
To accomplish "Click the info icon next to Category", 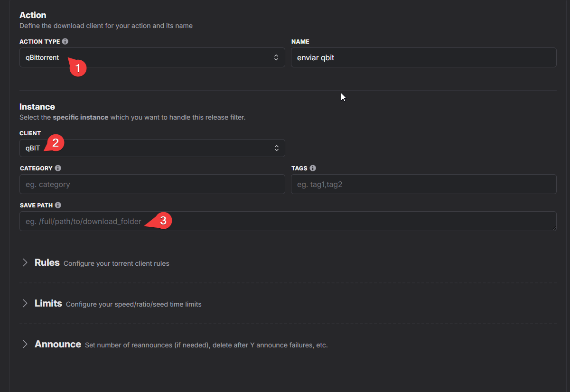I will (x=58, y=168).
